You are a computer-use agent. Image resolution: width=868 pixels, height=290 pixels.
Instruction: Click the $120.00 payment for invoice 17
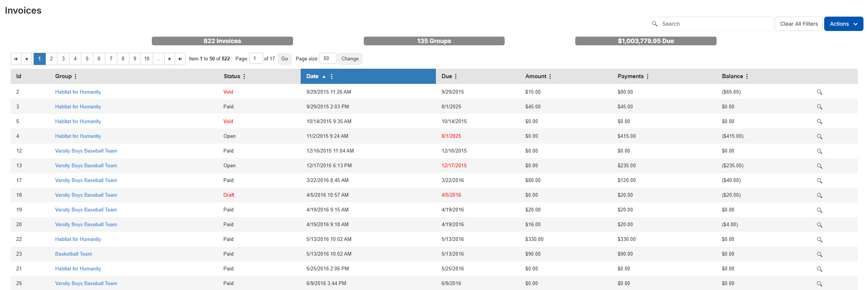[627, 180]
